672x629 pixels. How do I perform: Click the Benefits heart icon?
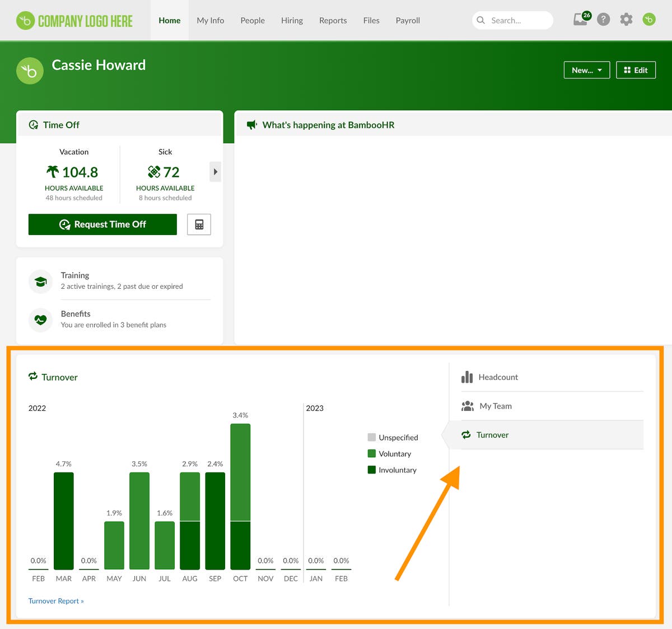[40, 320]
